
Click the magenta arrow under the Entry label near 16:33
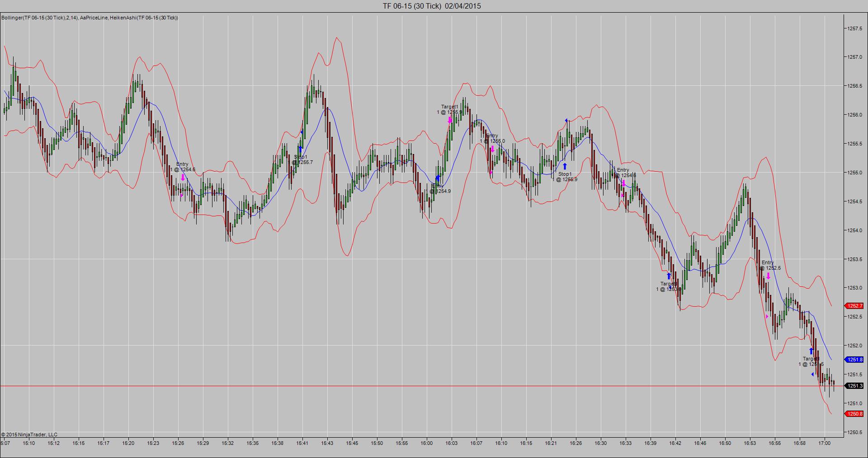[623, 183]
